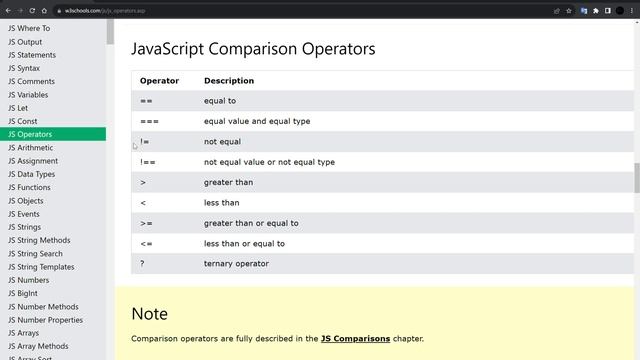Click the JavaScript Comparison Operators heading

[253, 49]
